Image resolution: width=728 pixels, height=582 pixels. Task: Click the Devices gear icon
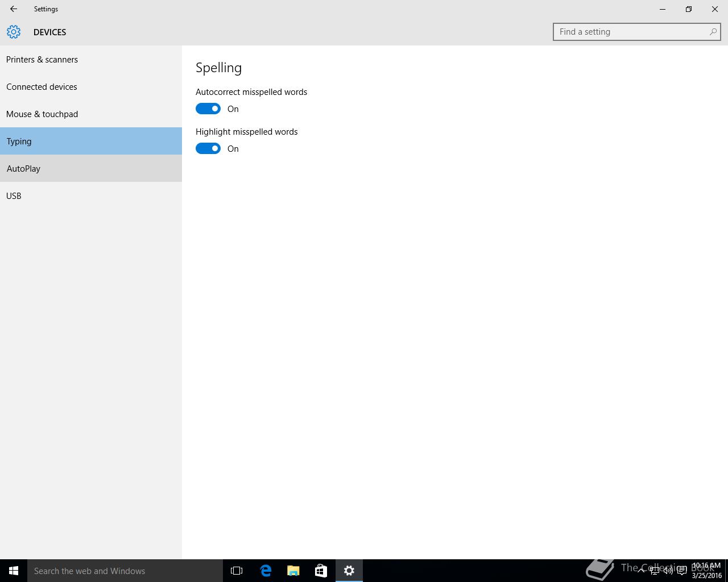point(14,32)
